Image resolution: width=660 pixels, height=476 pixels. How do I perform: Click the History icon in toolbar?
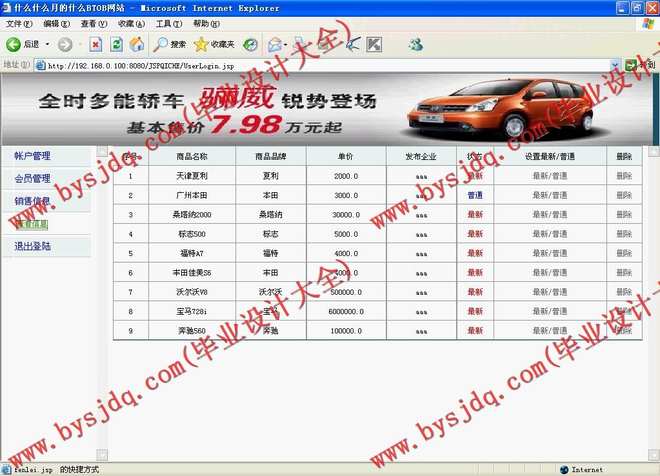pos(250,44)
